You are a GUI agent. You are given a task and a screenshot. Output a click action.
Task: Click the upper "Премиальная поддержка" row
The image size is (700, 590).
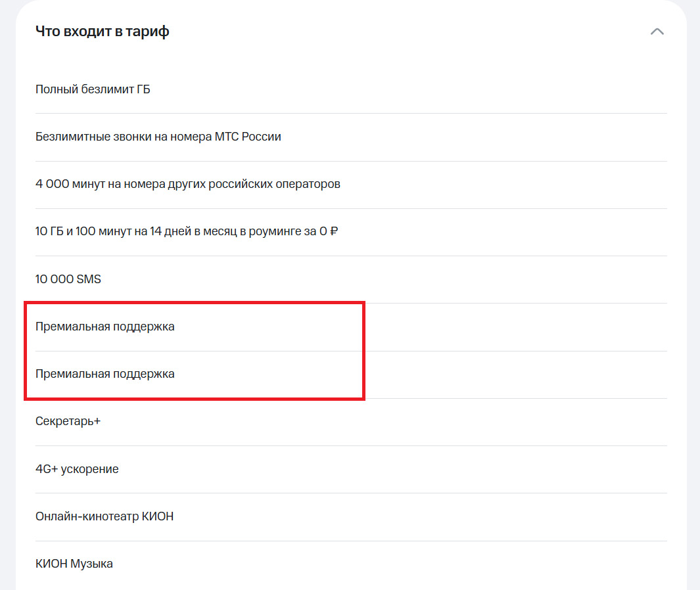105,327
